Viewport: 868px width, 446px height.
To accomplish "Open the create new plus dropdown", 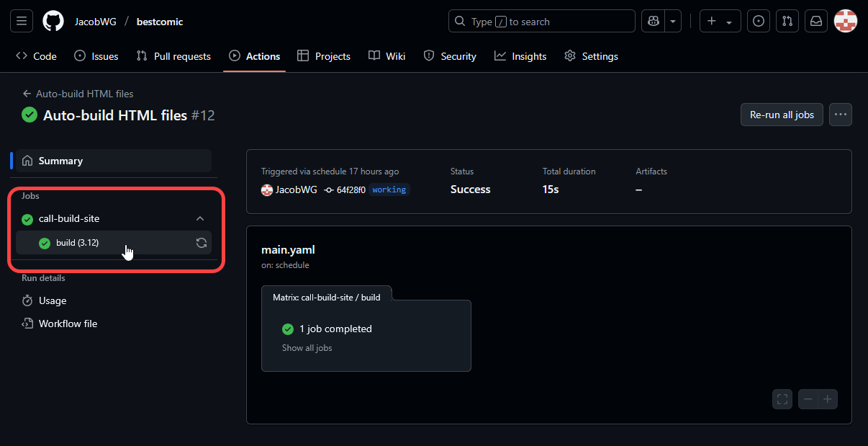I will pyautogui.click(x=720, y=22).
